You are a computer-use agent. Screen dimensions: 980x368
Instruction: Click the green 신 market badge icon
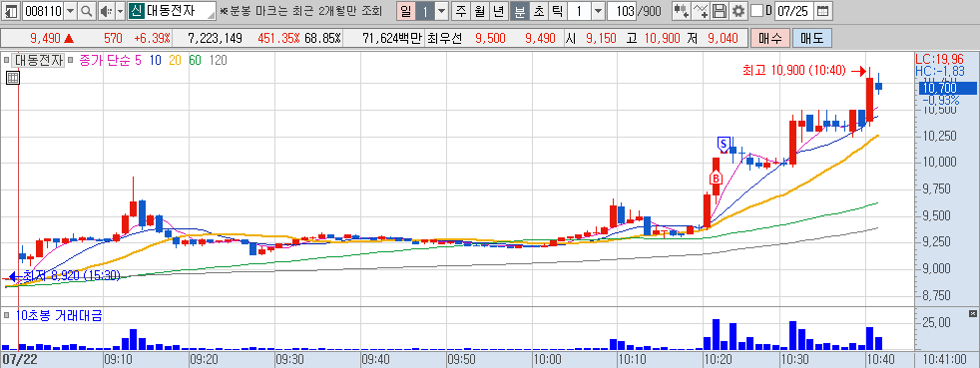tap(136, 11)
